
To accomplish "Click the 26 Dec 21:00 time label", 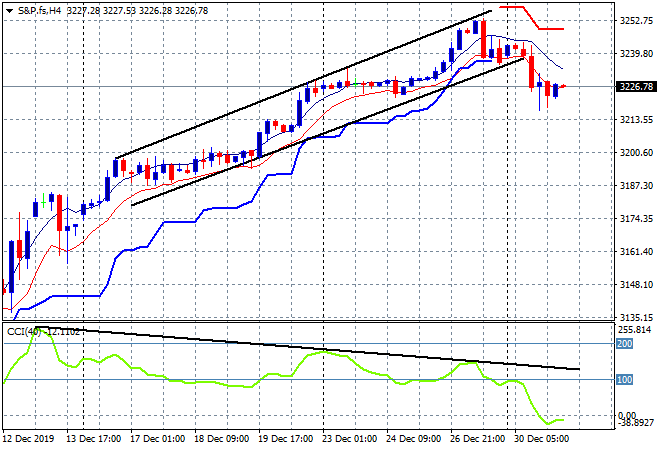I will 477,439.
